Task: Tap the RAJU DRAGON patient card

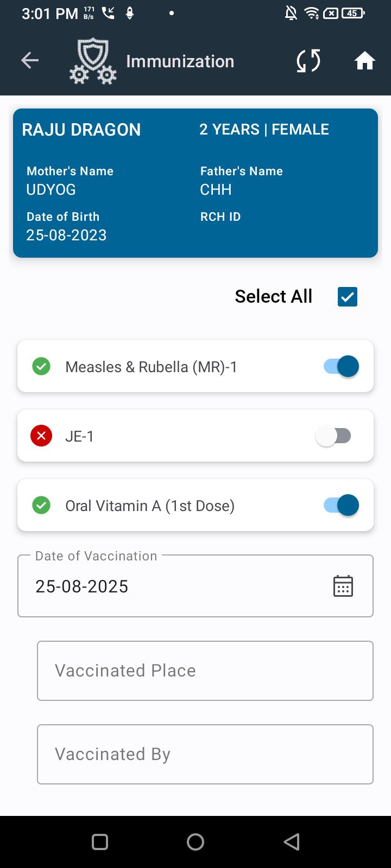Action: coord(195,183)
